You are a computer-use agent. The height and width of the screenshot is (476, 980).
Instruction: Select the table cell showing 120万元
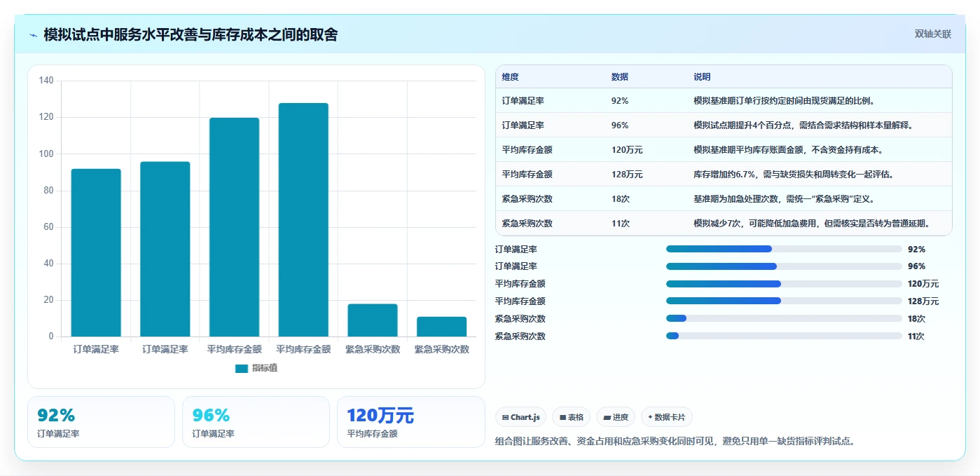pyautogui.click(x=627, y=150)
